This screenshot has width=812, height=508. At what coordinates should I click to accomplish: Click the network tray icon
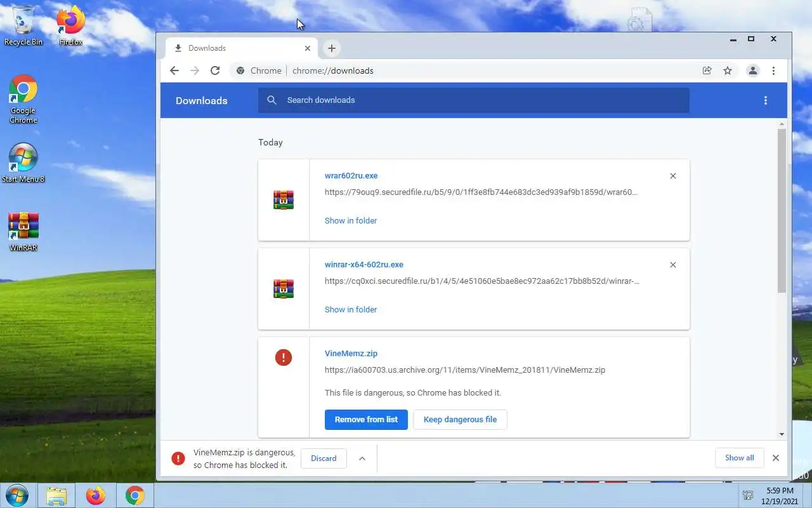click(x=748, y=495)
